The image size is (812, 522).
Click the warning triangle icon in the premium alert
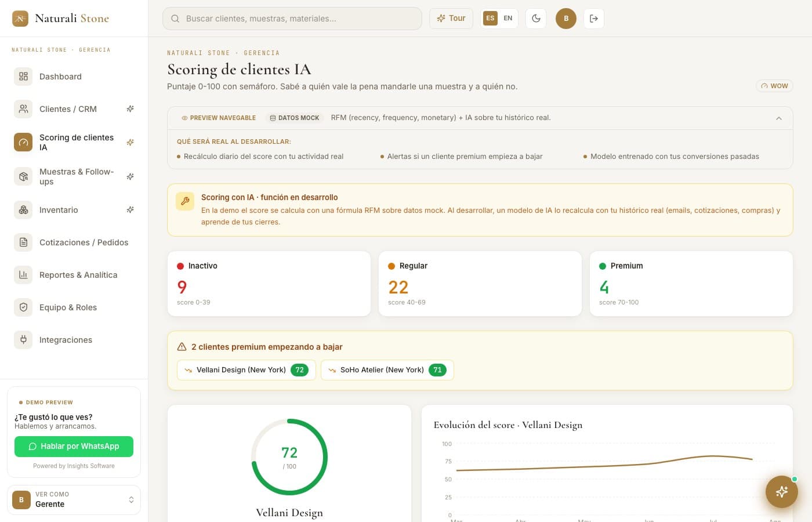182,347
